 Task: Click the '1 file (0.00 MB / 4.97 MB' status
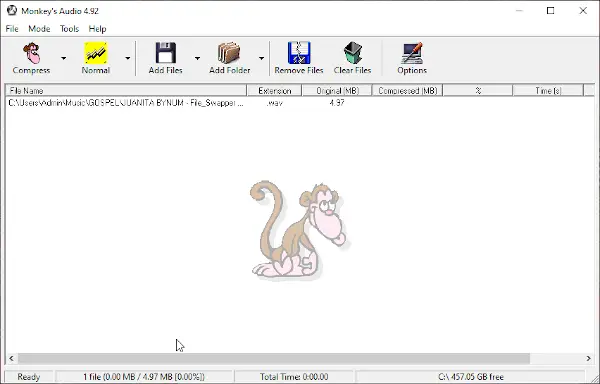tap(144, 377)
